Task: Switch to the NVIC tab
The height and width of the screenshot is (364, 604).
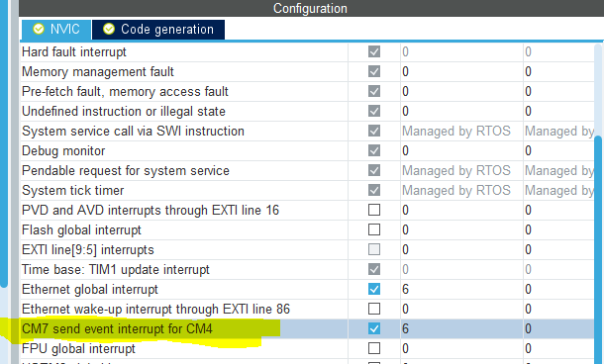Action: (x=56, y=30)
